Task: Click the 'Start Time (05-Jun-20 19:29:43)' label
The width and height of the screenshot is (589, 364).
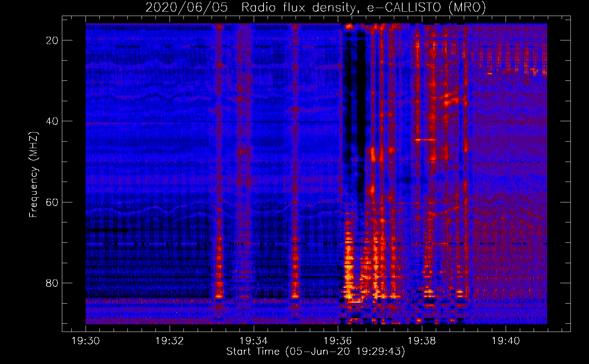Action: 316,352
